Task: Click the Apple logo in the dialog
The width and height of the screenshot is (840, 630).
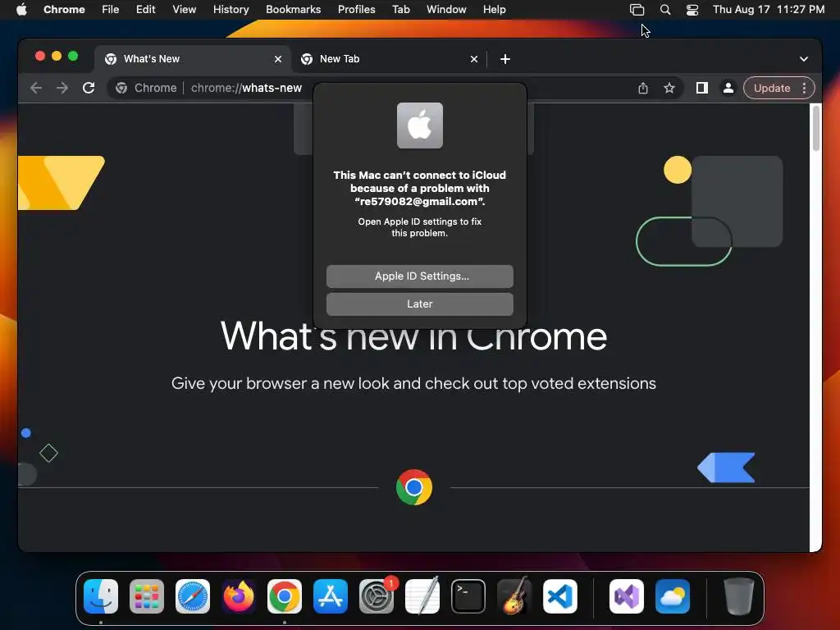Action: point(419,126)
